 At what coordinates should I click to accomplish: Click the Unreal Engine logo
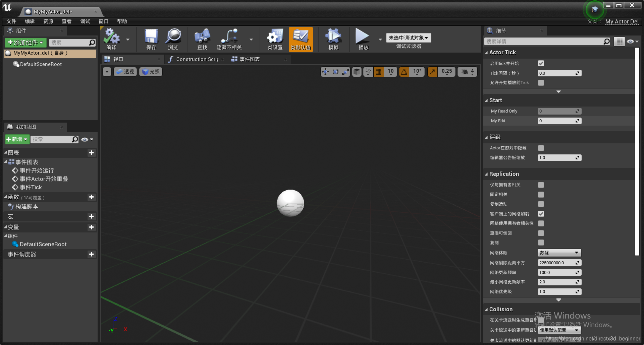[7, 7]
